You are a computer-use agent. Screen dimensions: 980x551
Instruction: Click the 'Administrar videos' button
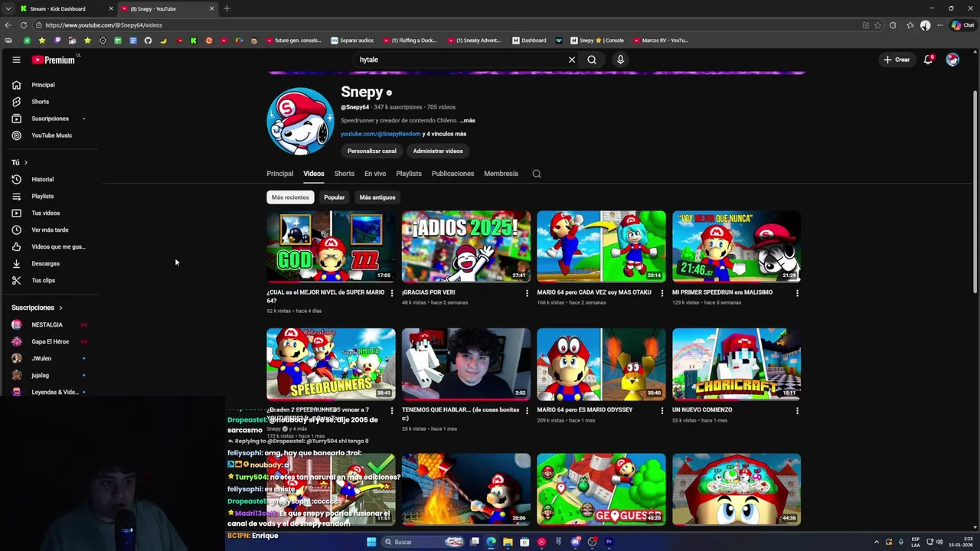(x=438, y=151)
